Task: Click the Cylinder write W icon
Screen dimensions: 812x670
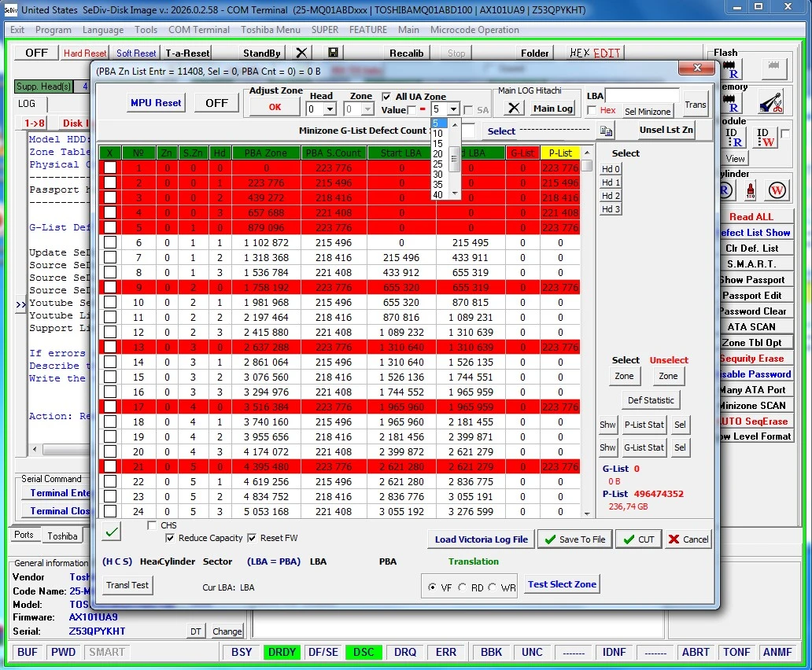Action: tap(777, 190)
